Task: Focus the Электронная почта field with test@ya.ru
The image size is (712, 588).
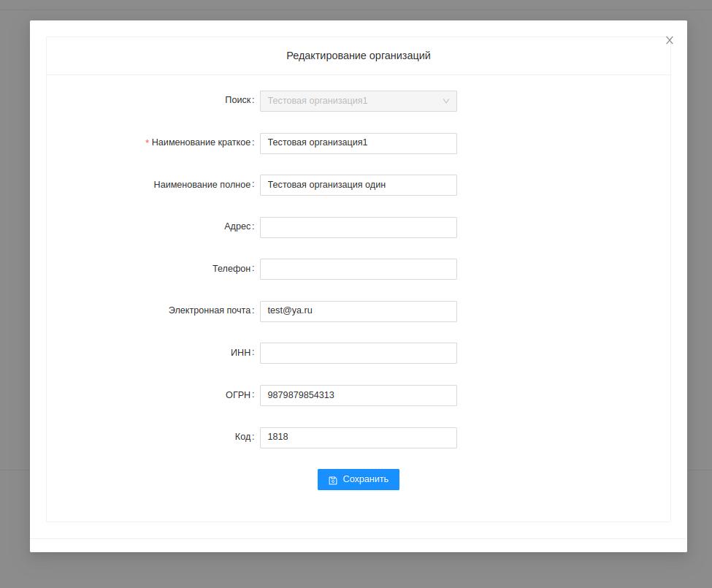Action: (x=358, y=311)
